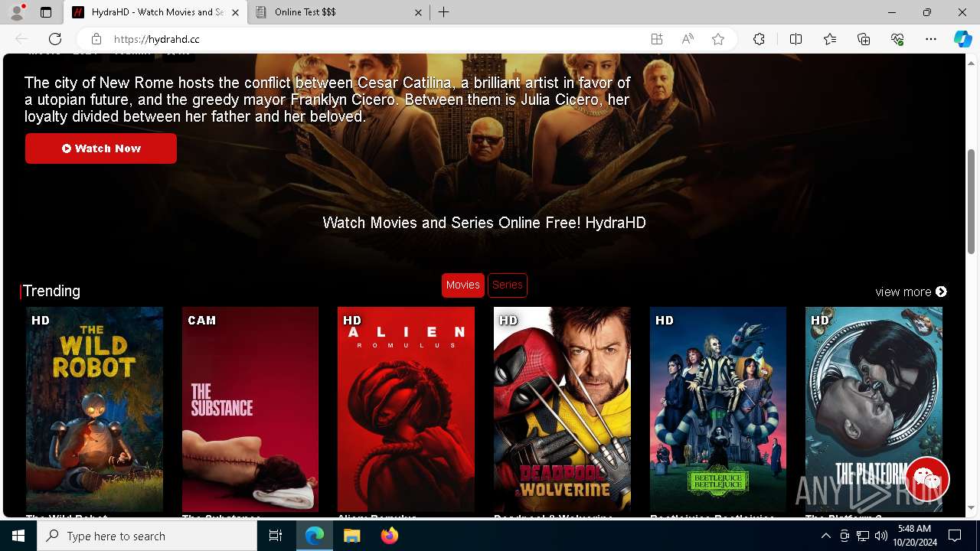Viewport: 980px width, 551px height.
Task: Click the Watch Now button
Action: (101, 148)
